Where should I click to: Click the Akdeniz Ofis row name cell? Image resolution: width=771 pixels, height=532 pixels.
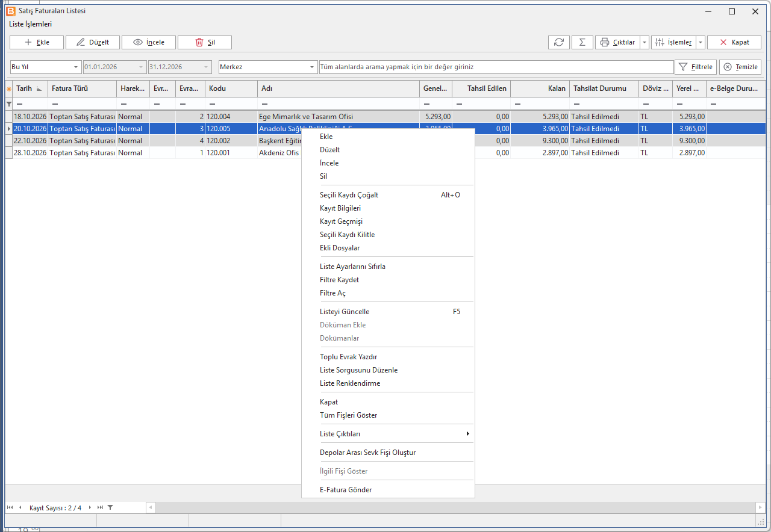pyautogui.click(x=279, y=153)
